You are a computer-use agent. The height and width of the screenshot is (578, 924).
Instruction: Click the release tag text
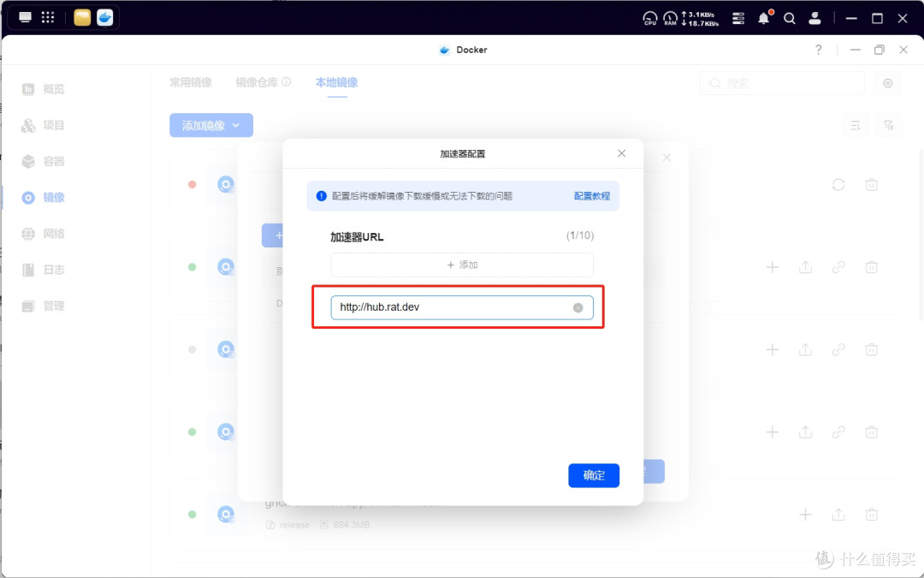click(294, 525)
